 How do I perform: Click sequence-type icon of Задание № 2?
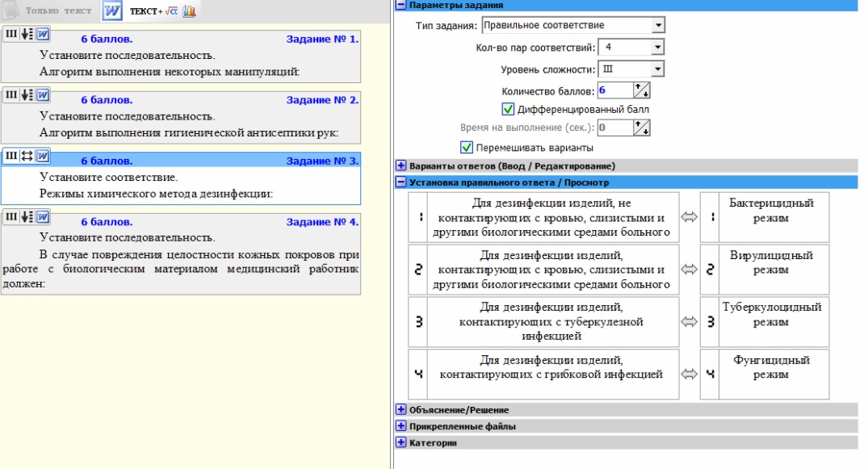click(27, 94)
